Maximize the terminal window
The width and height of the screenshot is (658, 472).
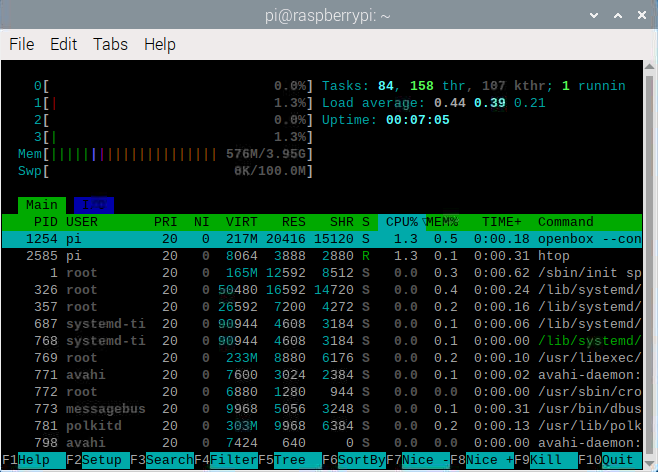(x=619, y=15)
